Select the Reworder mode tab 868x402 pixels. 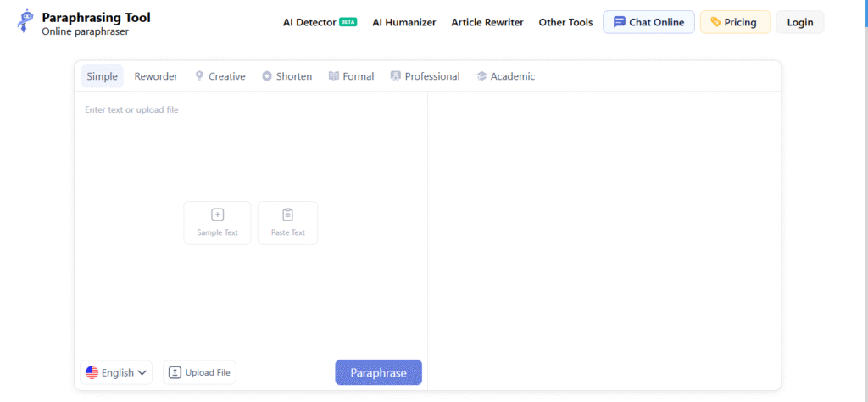pos(156,76)
